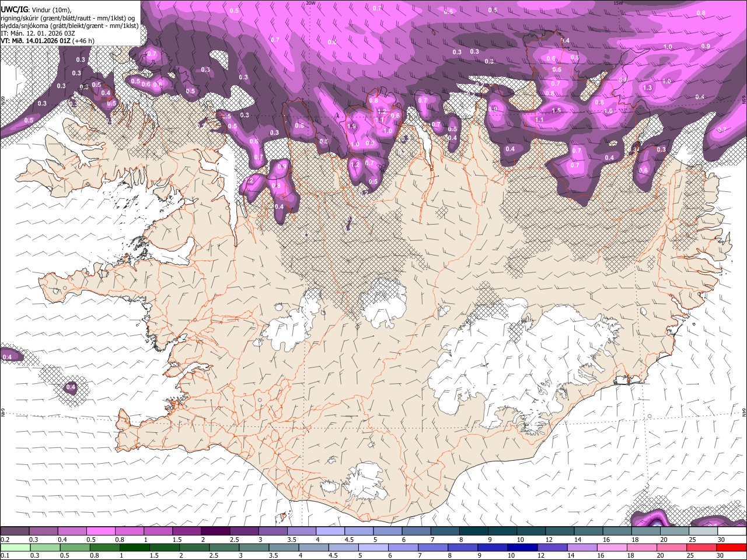Click the 0.4 value in the isolated southwest offshore patch

[x=71, y=387]
